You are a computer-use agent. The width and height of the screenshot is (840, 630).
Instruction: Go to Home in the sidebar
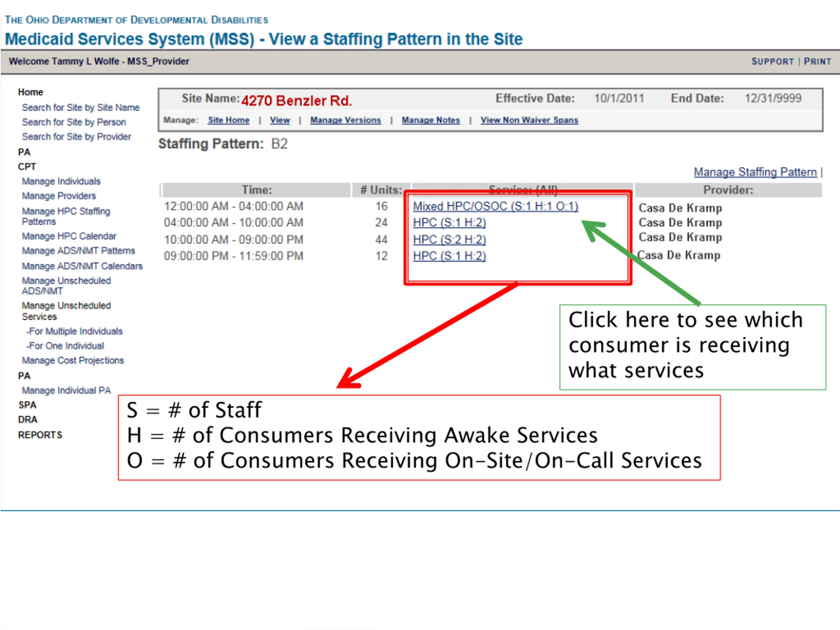coord(31,92)
